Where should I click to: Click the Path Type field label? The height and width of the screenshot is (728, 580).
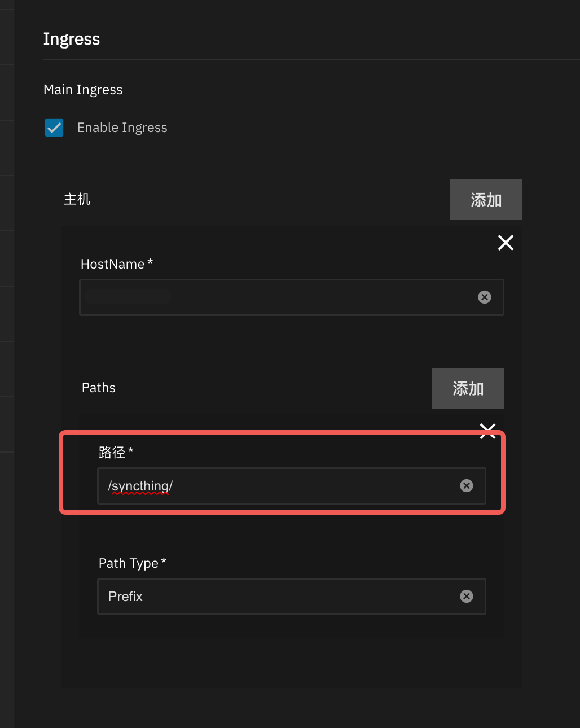(129, 563)
